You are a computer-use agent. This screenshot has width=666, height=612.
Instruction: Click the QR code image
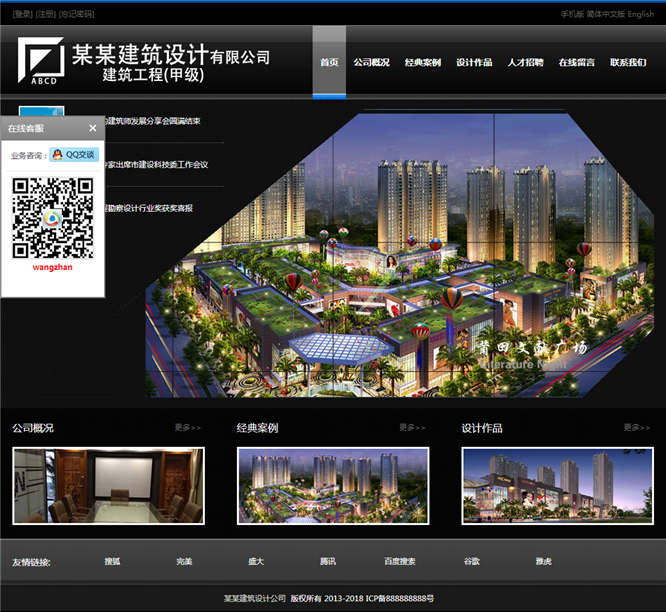[52, 217]
